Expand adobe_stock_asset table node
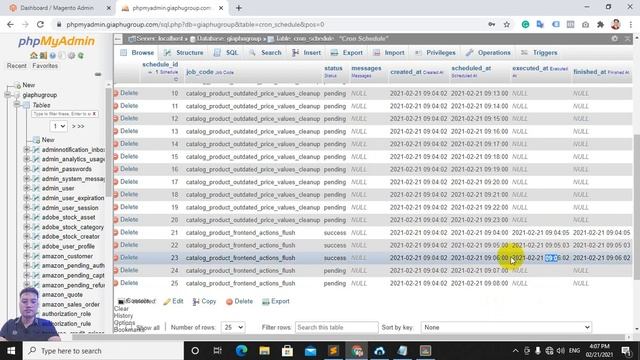This screenshot has height=360, width=640. click(27, 218)
